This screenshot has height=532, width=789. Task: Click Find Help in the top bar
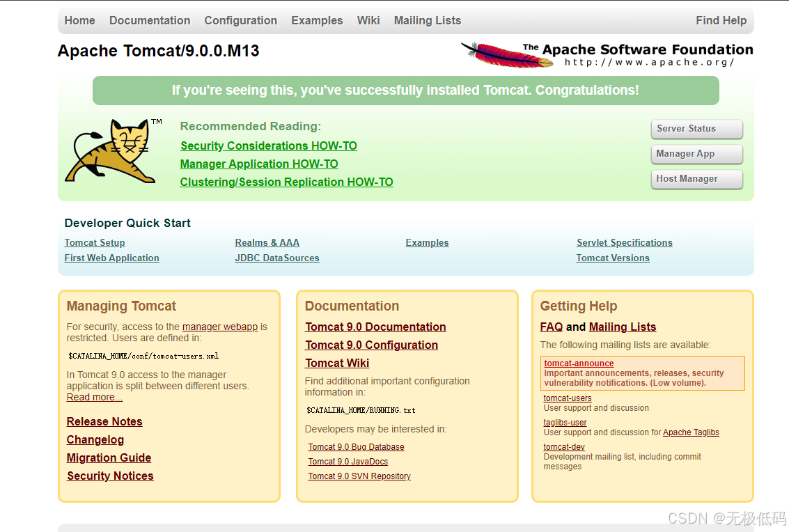(x=721, y=21)
